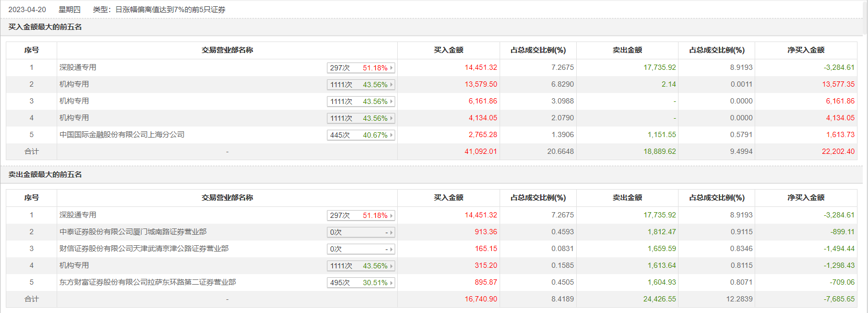868x313 pixels.
Task: Click 深股通专用 in the sell table
Action: pos(78,215)
